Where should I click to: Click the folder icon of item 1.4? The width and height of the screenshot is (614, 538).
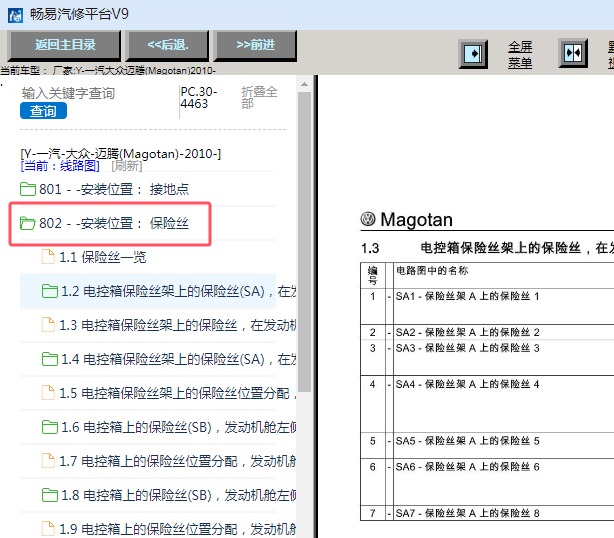(50, 359)
